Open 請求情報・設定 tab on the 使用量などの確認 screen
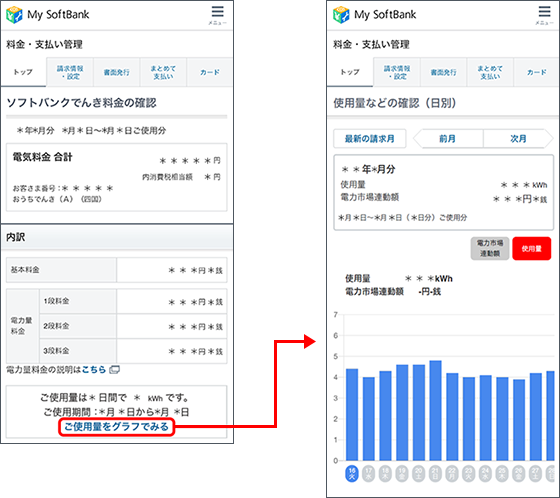This screenshot has height=498, width=560. 397,72
